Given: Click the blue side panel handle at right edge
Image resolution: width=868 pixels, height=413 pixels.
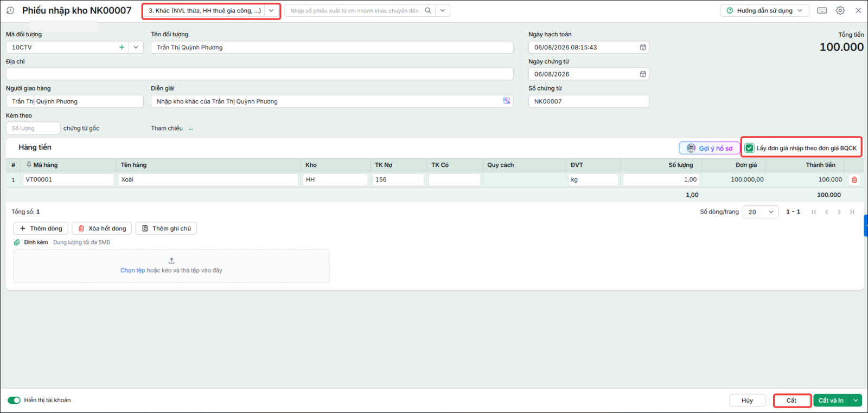Looking at the screenshot, I should pos(866,225).
